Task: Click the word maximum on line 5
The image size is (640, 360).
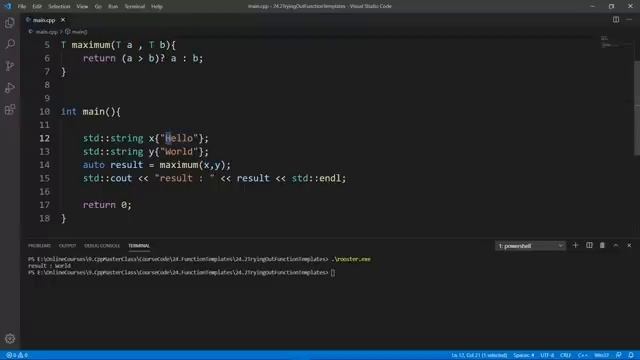Action: click(91, 45)
